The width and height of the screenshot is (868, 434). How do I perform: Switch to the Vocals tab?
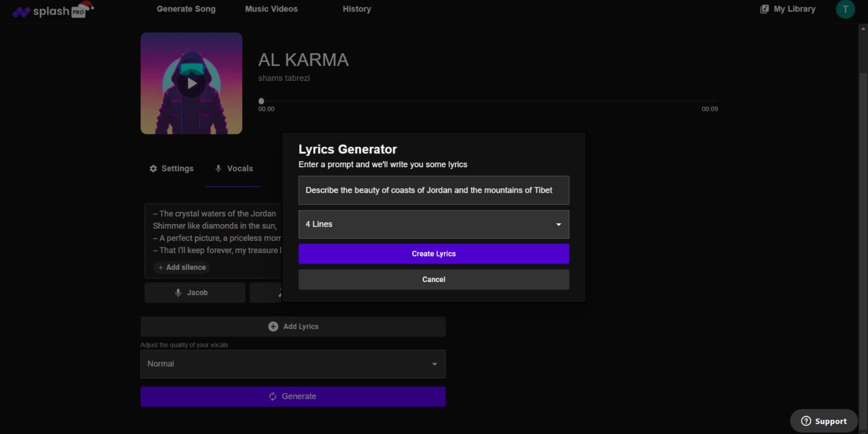234,168
